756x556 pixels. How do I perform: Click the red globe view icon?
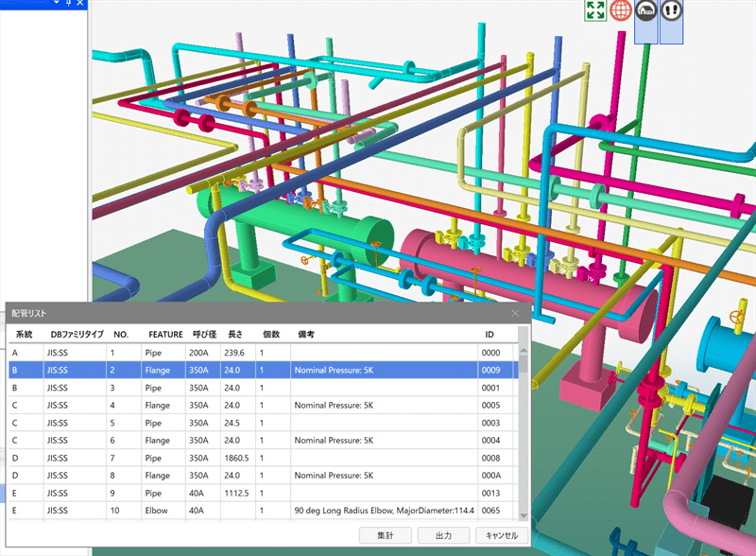[621, 10]
